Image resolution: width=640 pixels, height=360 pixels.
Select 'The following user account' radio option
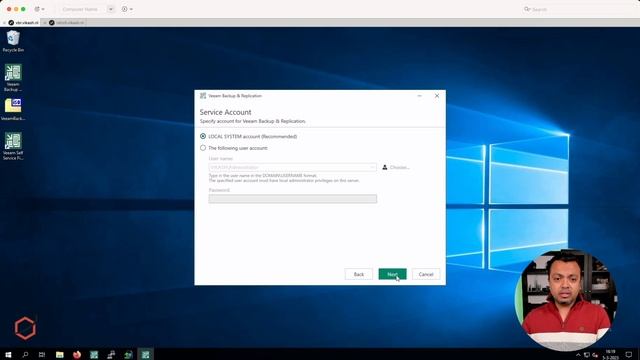[x=203, y=148]
